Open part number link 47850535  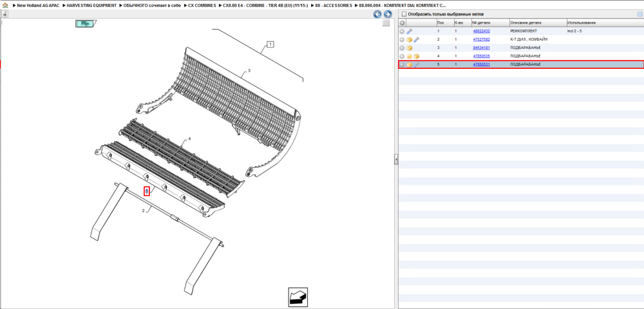(x=481, y=56)
